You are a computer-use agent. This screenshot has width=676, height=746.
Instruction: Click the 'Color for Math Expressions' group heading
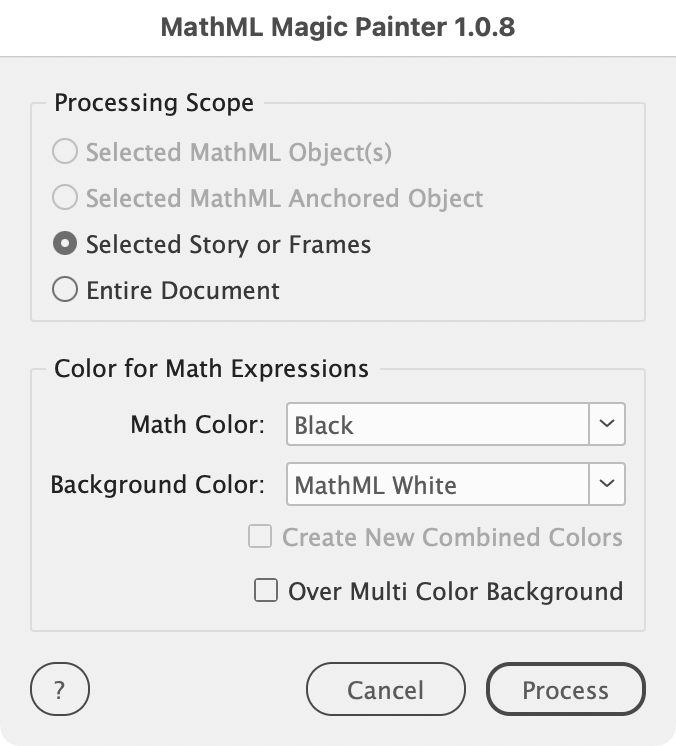(211, 368)
